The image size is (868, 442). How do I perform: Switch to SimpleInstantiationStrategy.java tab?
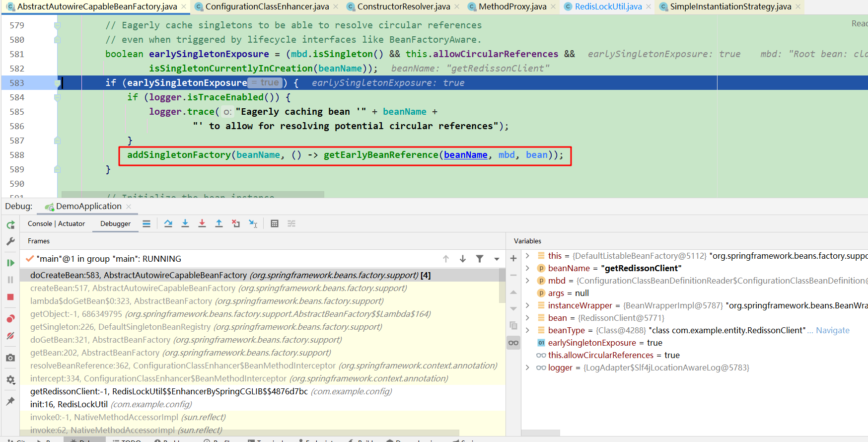tap(730, 6)
